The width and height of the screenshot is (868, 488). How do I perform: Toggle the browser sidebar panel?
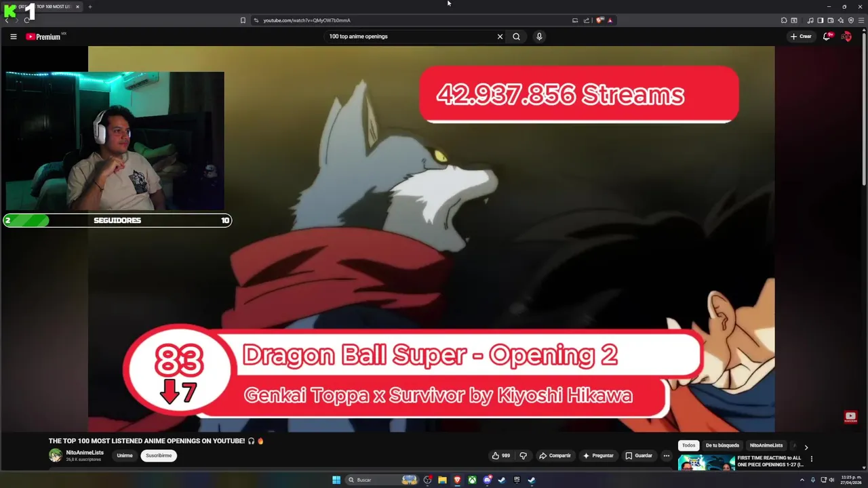(820, 20)
